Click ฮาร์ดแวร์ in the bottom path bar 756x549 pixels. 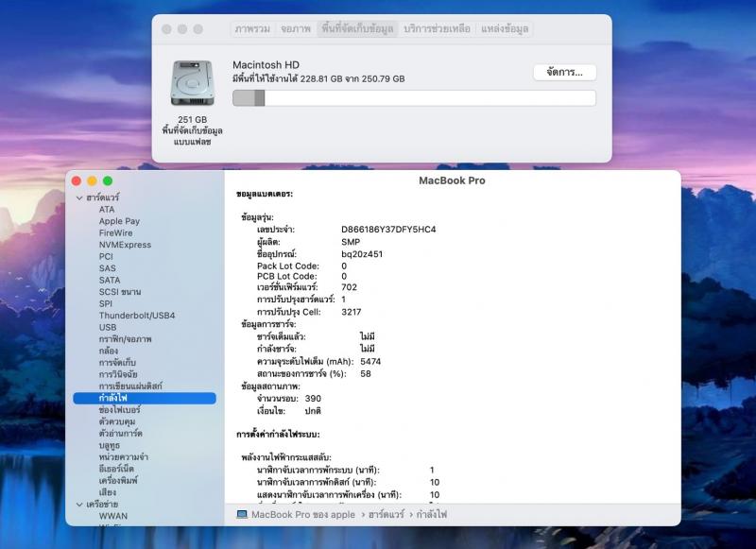pyautogui.click(x=387, y=515)
